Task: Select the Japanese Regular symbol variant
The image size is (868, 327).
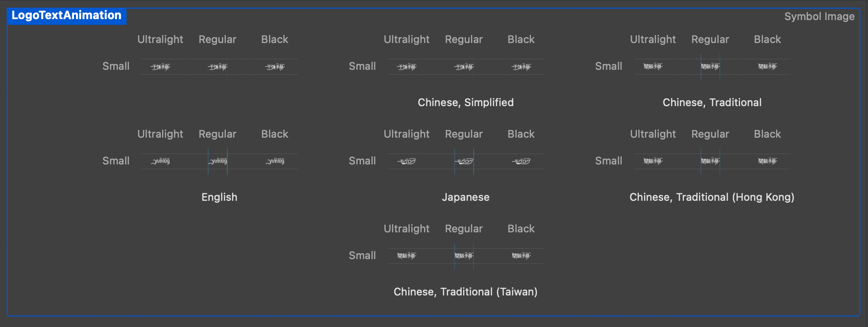Action: click(464, 161)
